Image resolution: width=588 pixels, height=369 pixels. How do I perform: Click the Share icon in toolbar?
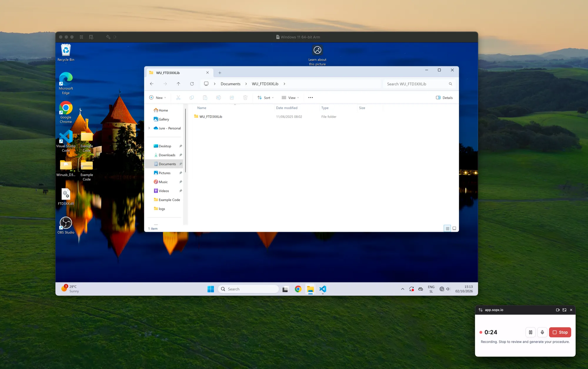tap(232, 98)
